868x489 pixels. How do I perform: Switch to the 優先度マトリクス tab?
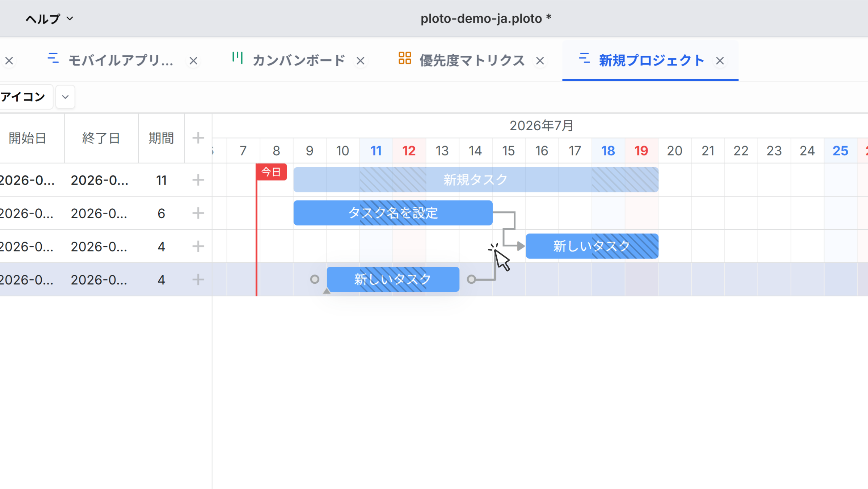[x=472, y=60]
